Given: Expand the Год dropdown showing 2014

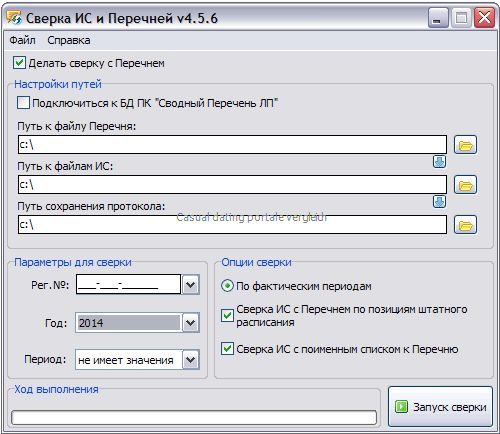Looking at the screenshot, I should pyautogui.click(x=191, y=322).
